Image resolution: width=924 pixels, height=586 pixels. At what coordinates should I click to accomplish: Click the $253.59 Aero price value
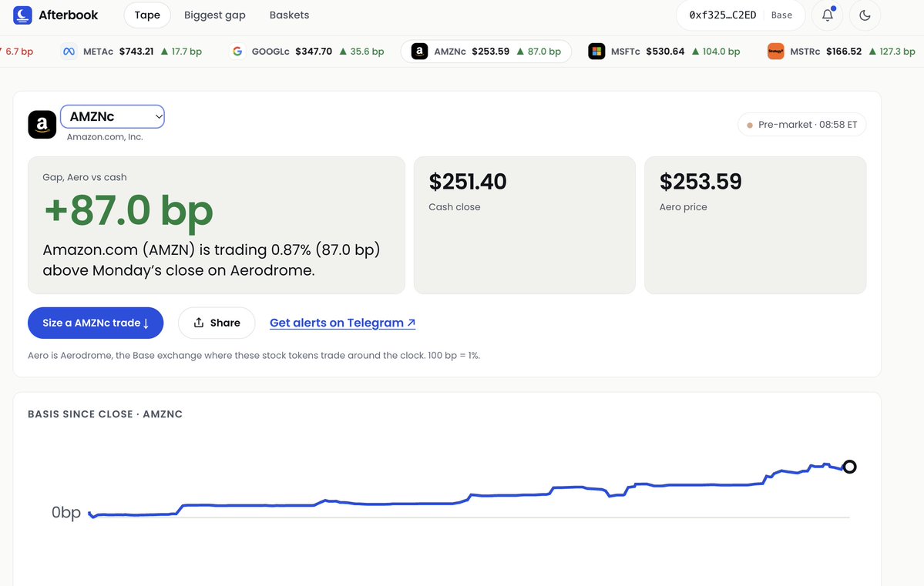(x=701, y=182)
